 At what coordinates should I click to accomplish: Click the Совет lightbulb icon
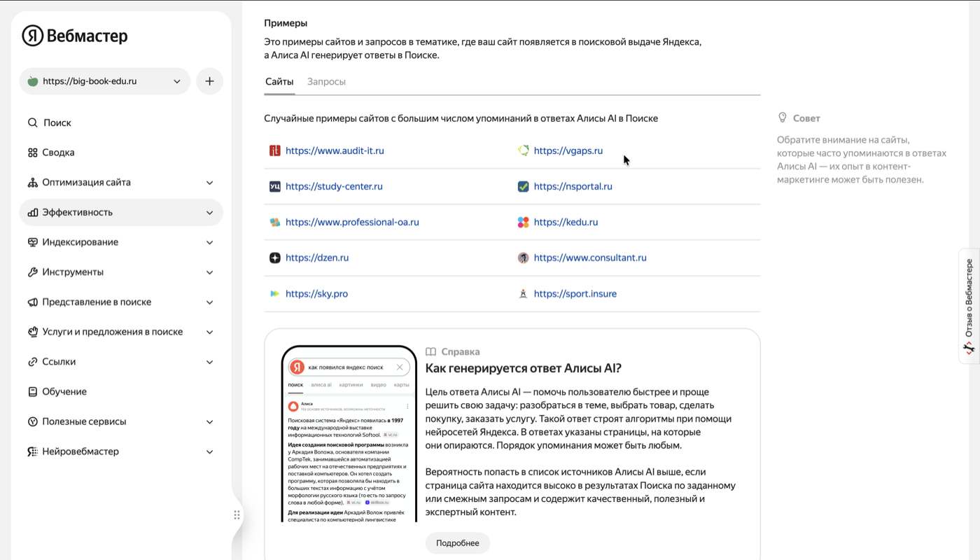point(783,118)
